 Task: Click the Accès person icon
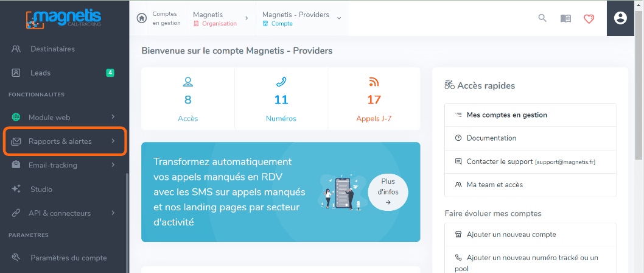click(188, 82)
